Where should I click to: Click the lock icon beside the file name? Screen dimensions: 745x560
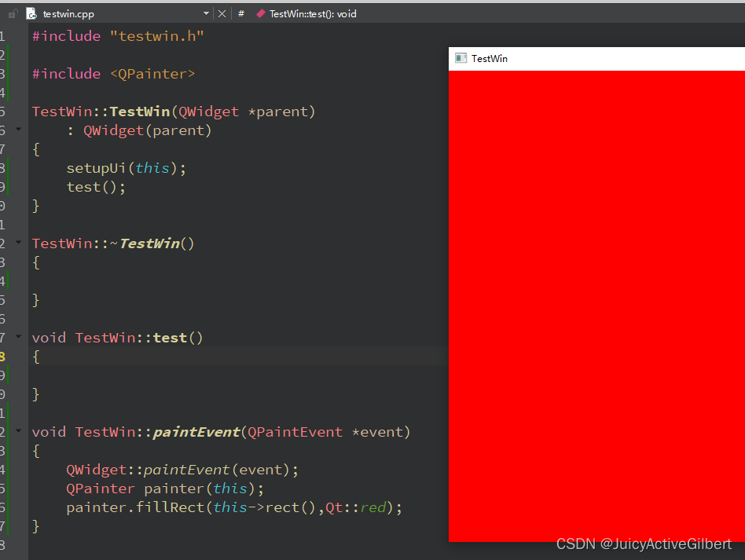click(13, 14)
